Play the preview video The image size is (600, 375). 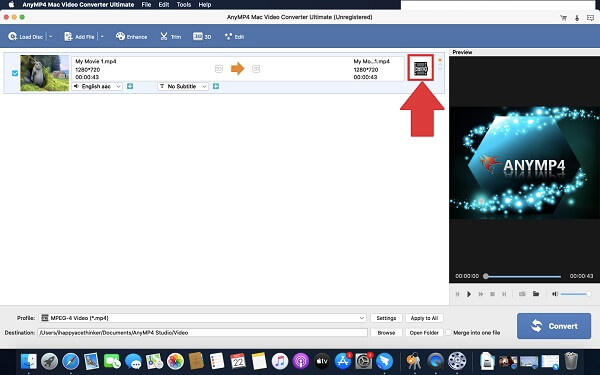469,294
